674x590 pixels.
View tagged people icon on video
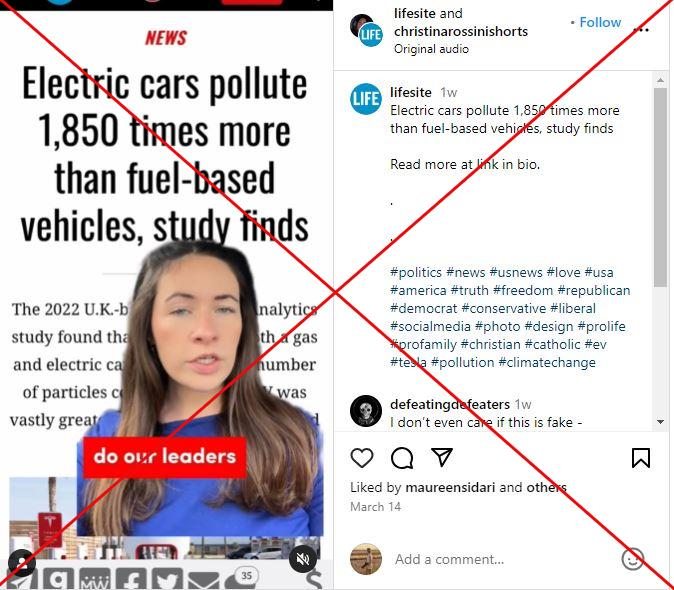click(21, 562)
